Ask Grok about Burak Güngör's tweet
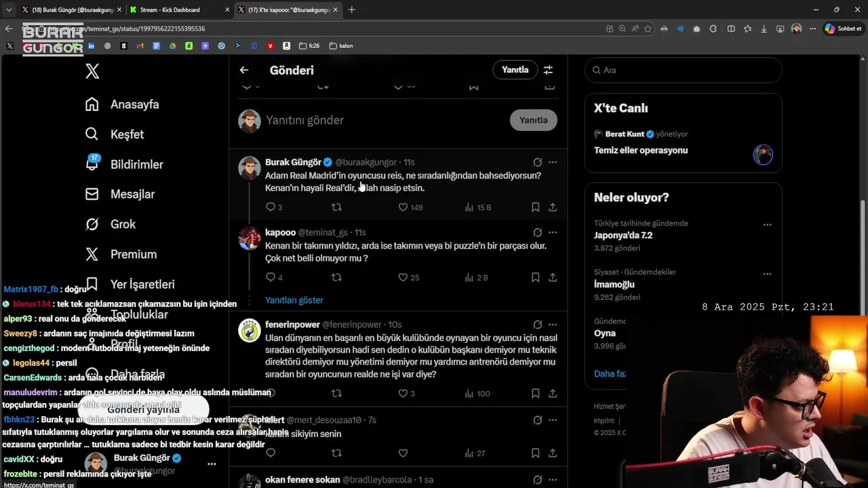Viewport: 868px width, 488px height. pos(537,163)
